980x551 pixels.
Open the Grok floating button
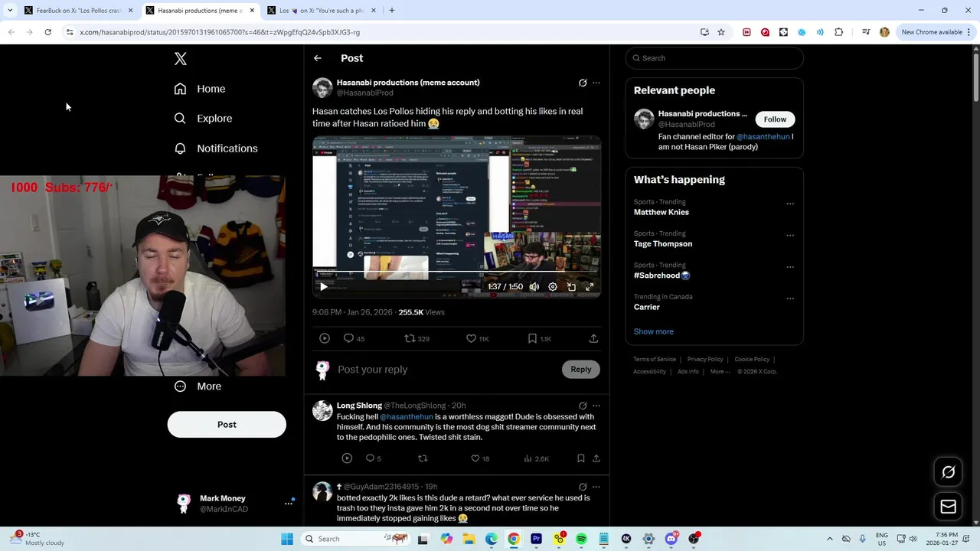click(x=948, y=472)
